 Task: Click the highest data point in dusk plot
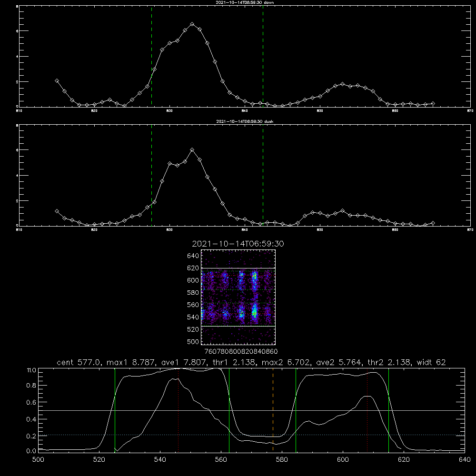pyautogui.click(x=192, y=149)
